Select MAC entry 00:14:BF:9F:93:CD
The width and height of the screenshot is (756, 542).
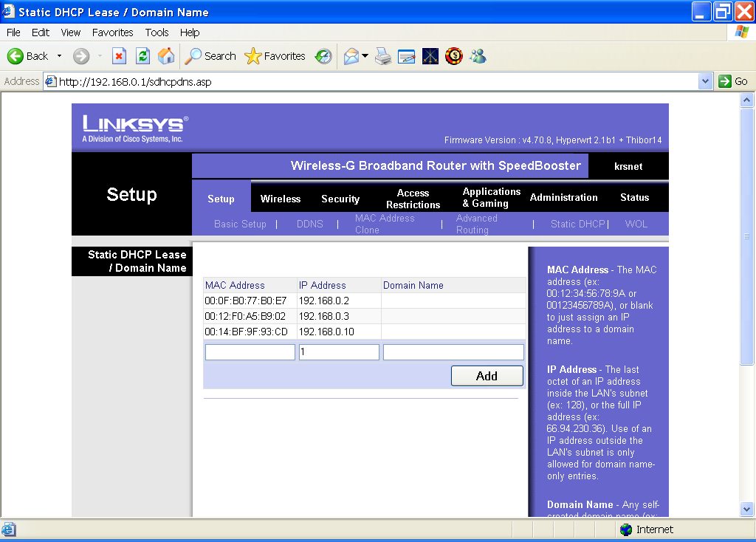click(246, 332)
